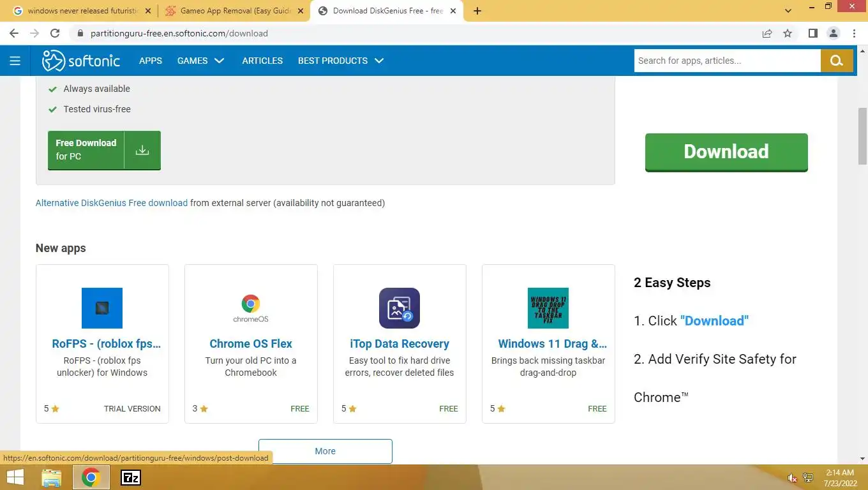
Task: Open Chrome side panel icon
Action: pos(812,33)
